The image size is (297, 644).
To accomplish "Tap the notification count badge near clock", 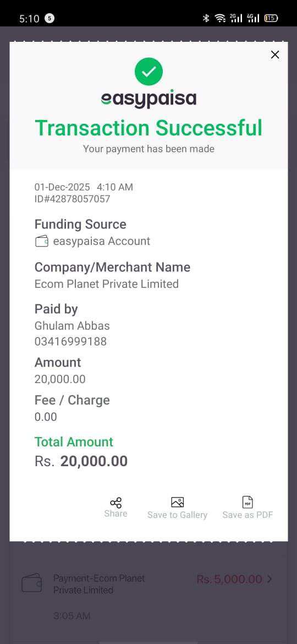I will pos(50,18).
